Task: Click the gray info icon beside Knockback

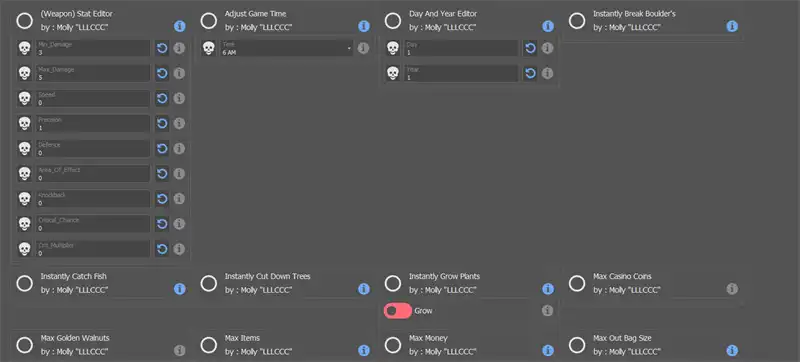Action: click(x=179, y=198)
